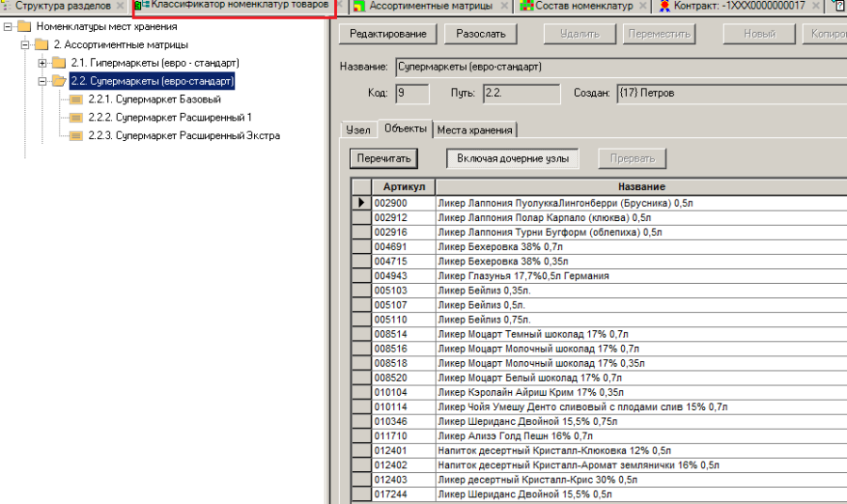Image resolution: width=847 pixels, height=504 pixels.
Task: Close the Ассортиментные матрицы tab
Action: pyautogui.click(x=504, y=6)
